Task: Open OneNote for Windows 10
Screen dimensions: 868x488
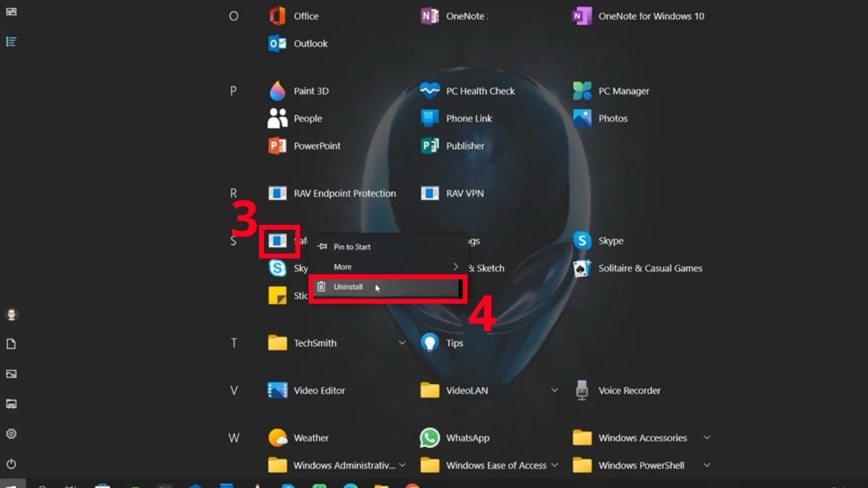Action: tap(638, 16)
